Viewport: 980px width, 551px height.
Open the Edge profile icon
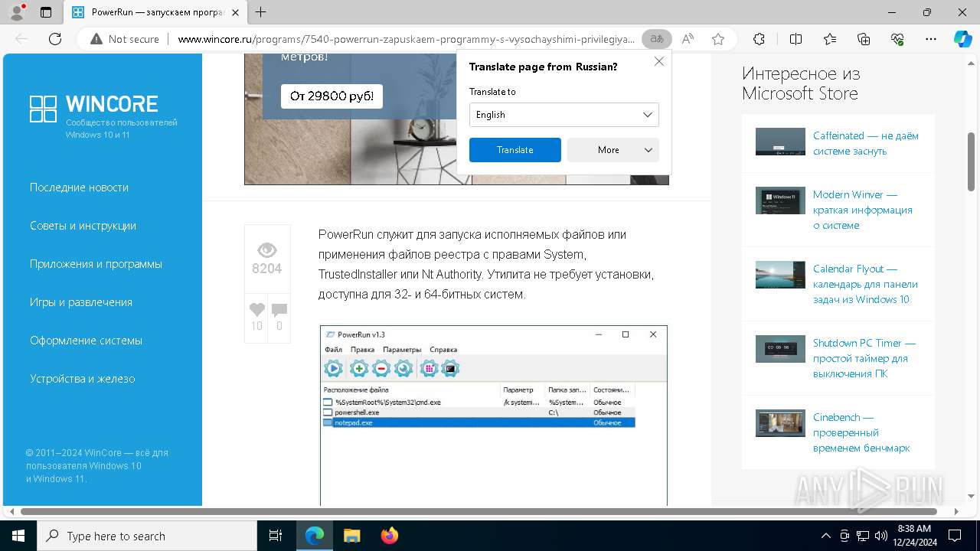[17, 12]
